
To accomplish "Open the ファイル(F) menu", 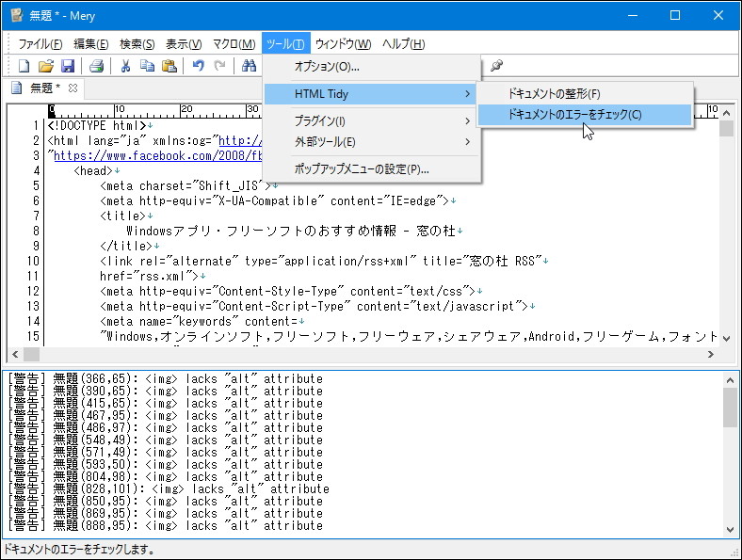I will click(x=40, y=44).
